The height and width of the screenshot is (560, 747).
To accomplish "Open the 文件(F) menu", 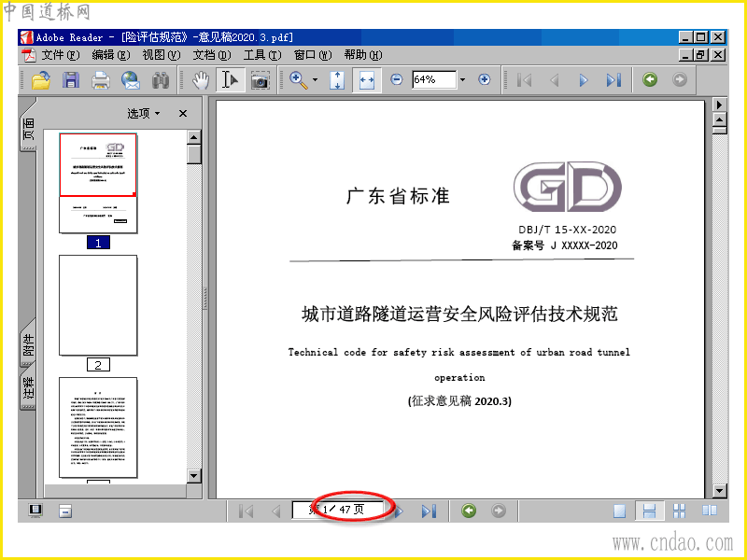I will [x=61, y=55].
